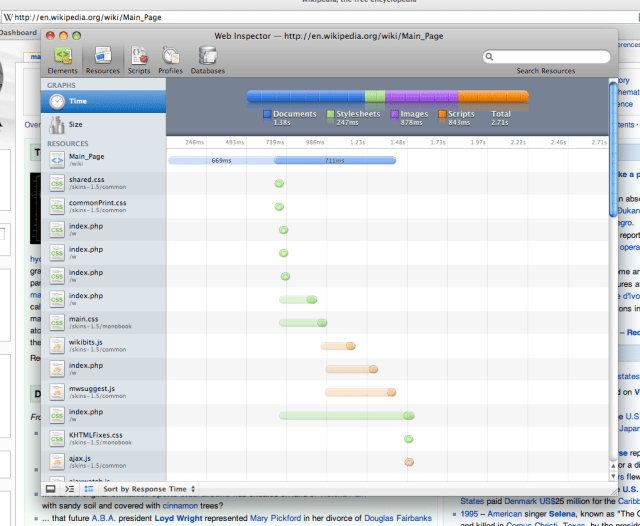Click the multi-colored summary time bar

pos(387,96)
